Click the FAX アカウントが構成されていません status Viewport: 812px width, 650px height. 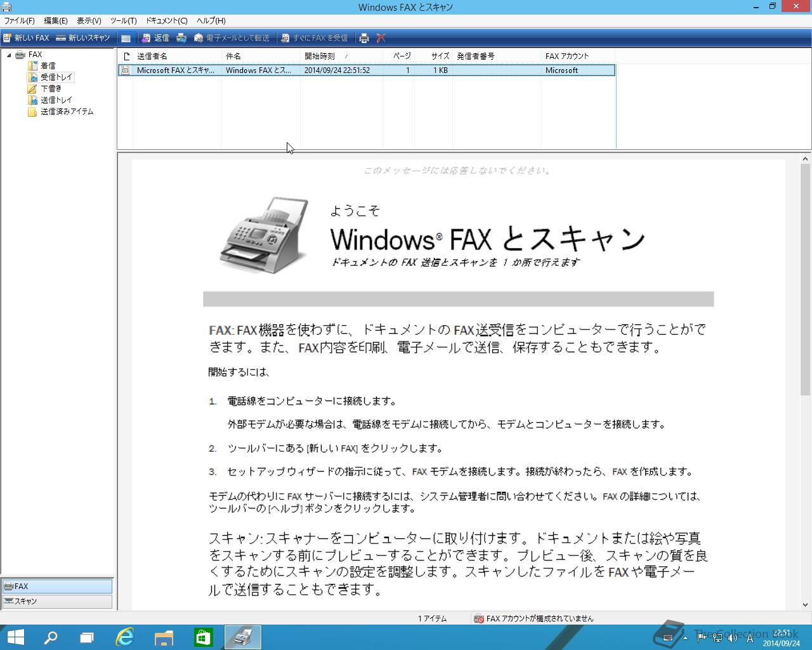540,618
